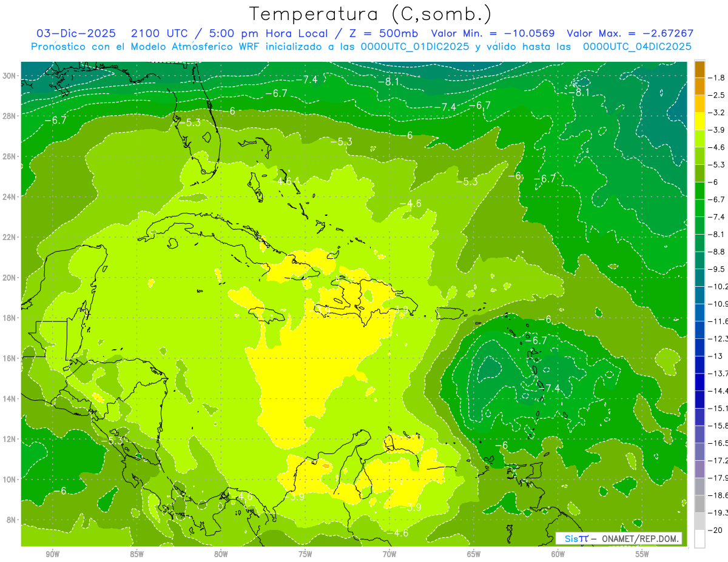Screen dimensions: 728x562
Task: Click the "65W" longitude axis label
Action: click(x=474, y=554)
